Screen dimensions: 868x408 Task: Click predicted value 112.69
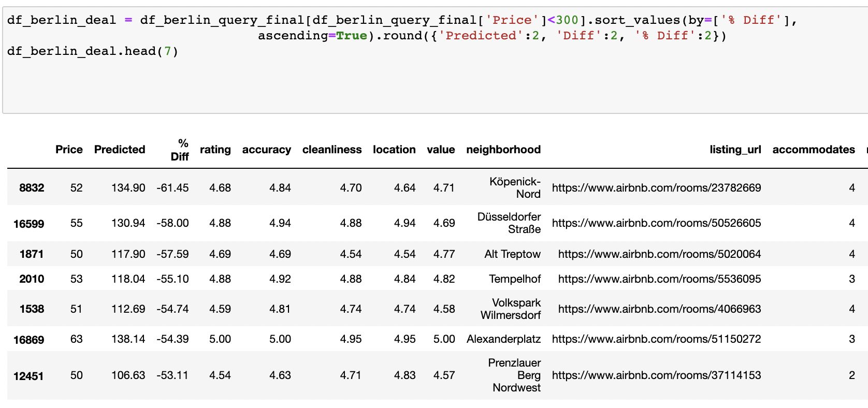point(128,309)
